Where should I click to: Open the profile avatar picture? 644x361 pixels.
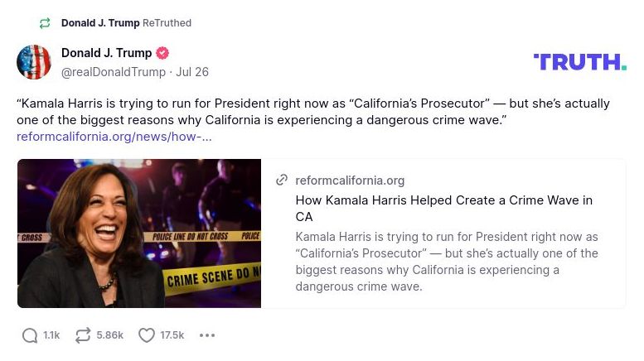pos(34,62)
